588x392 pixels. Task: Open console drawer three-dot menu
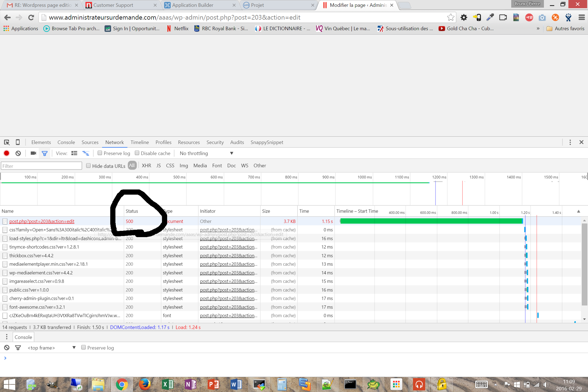click(x=7, y=337)
